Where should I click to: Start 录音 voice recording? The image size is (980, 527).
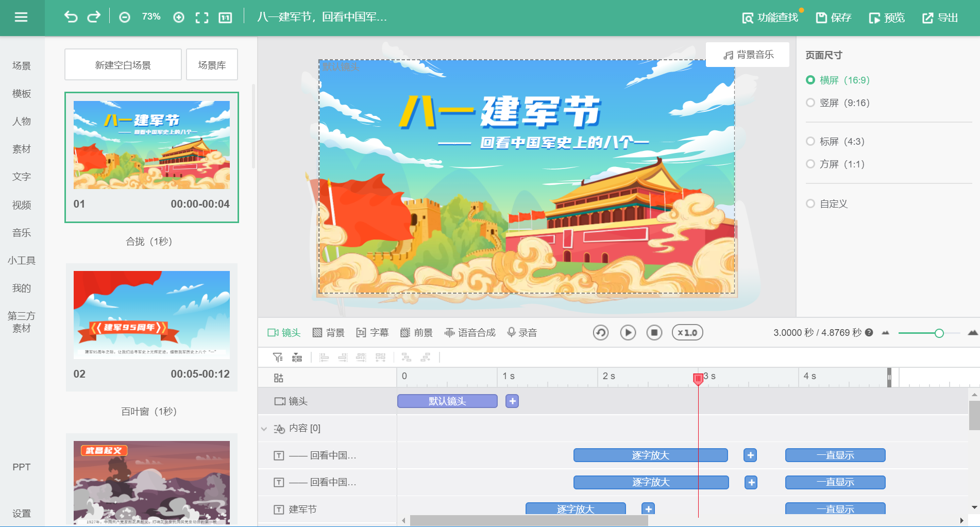click(522, 333)
